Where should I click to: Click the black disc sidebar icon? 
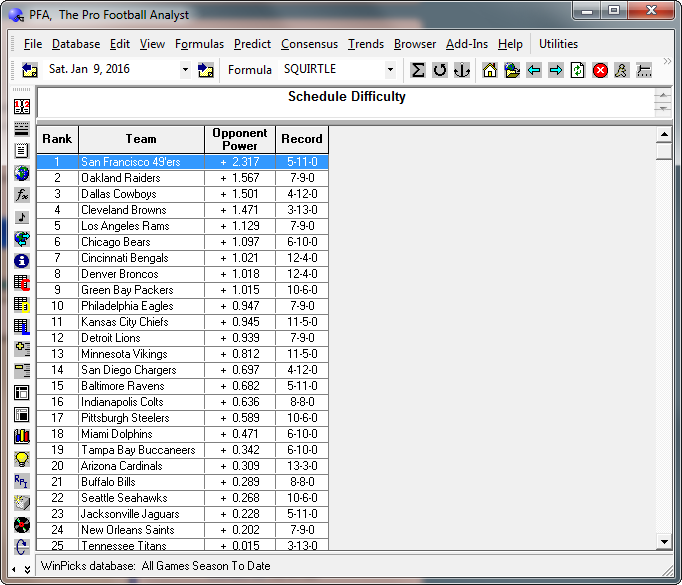click(22, 525)
